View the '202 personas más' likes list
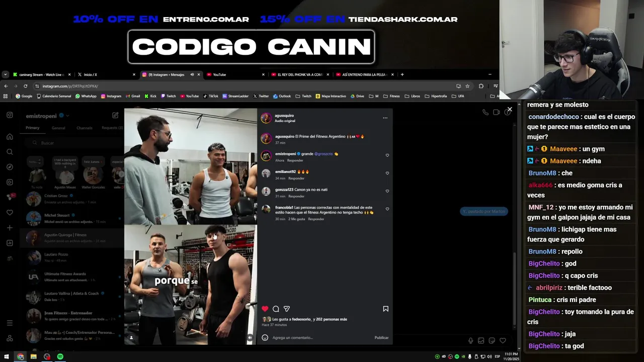This screenshot has height=362, width=644. pyautogui.click(x=330, y=319)
